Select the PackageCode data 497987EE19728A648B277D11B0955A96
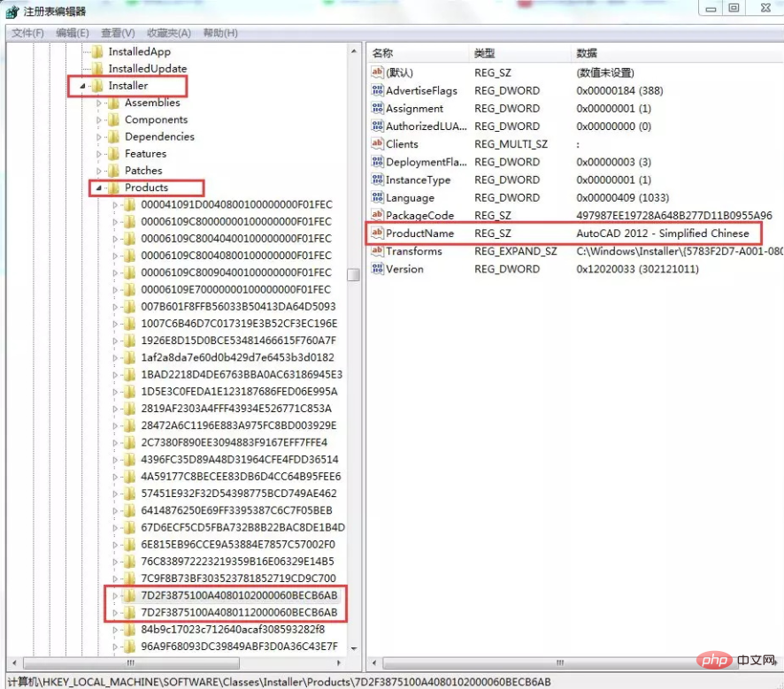 (x=674, y=215)
